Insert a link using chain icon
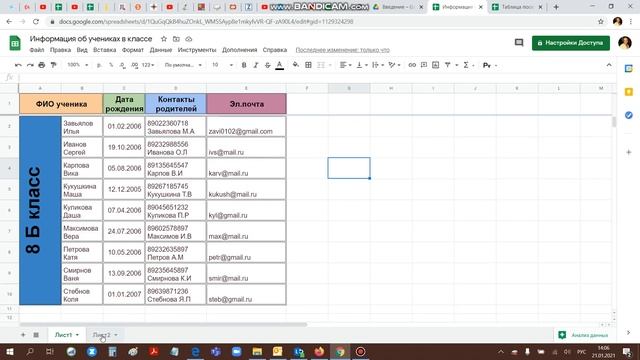This screenshot has width=640, height=360. click(x=412, y=65)
